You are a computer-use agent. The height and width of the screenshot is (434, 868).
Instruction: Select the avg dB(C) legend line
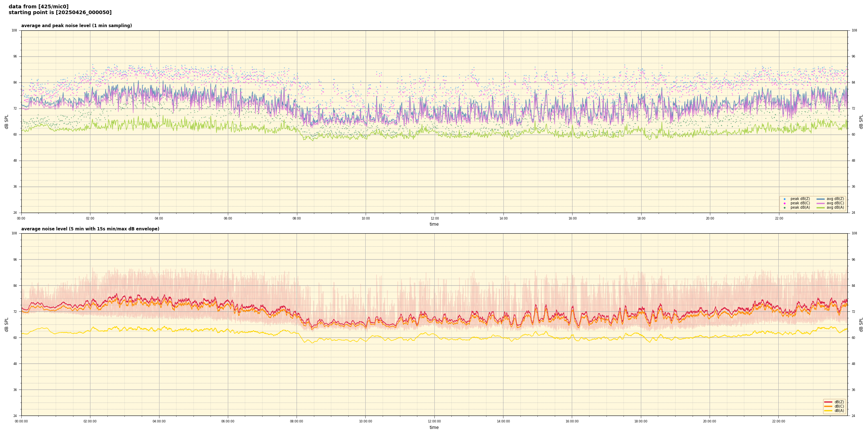pyautogui.click(x=821, y=203)
